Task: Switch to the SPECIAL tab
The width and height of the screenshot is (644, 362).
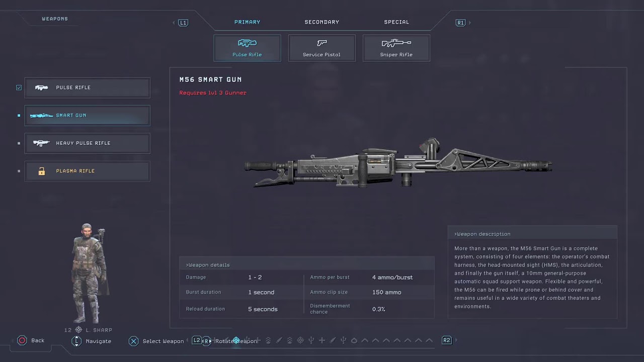Action: tap(396, 22)
